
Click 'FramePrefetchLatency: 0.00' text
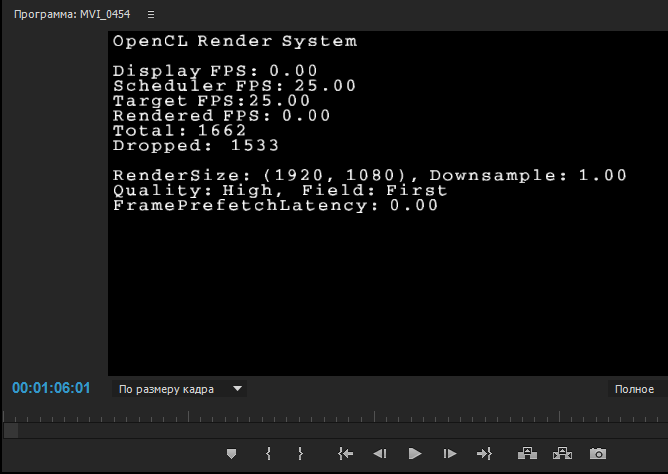coord(275,206)
